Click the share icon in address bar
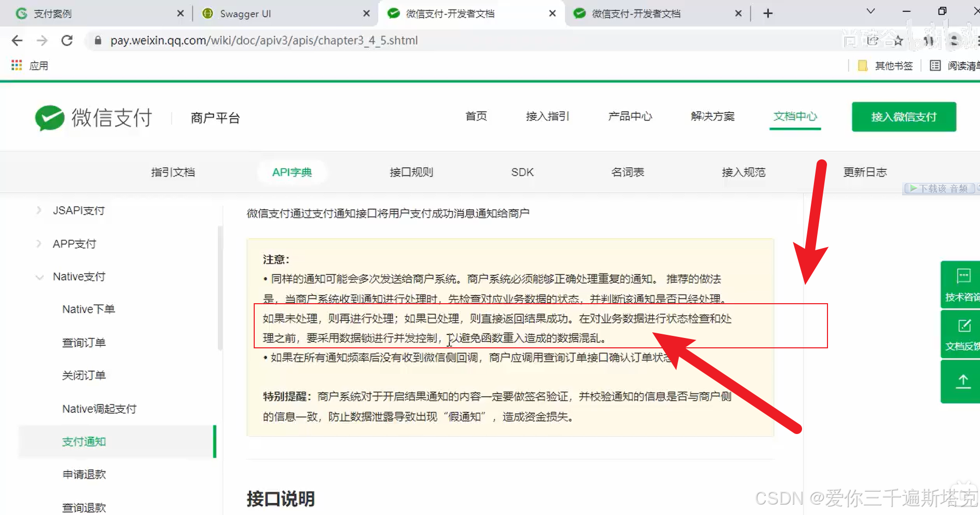The height and width of the screenshot is (515, 980). tap(873, 40)
